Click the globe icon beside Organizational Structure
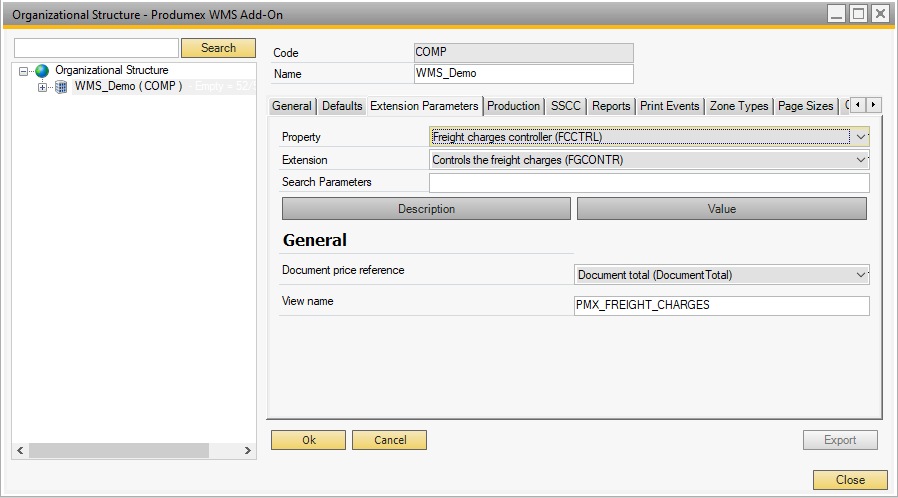This screenshot has height=498, width=898. pos(42,71)
